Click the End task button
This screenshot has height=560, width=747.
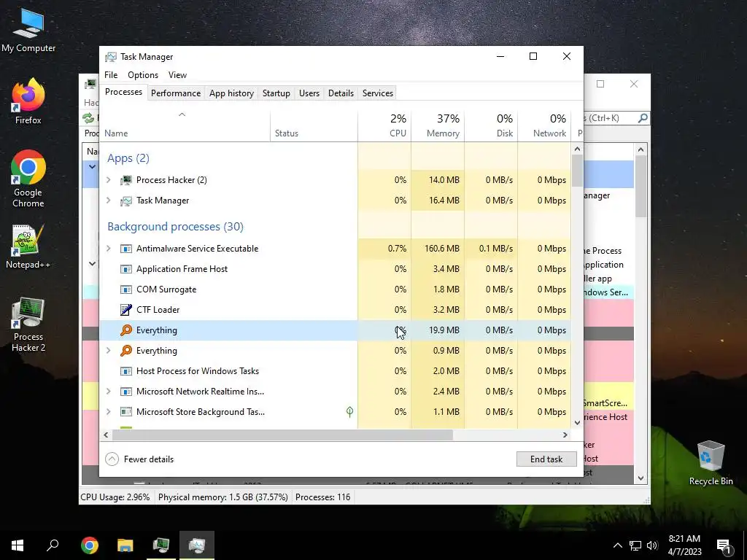pos(546,459)
